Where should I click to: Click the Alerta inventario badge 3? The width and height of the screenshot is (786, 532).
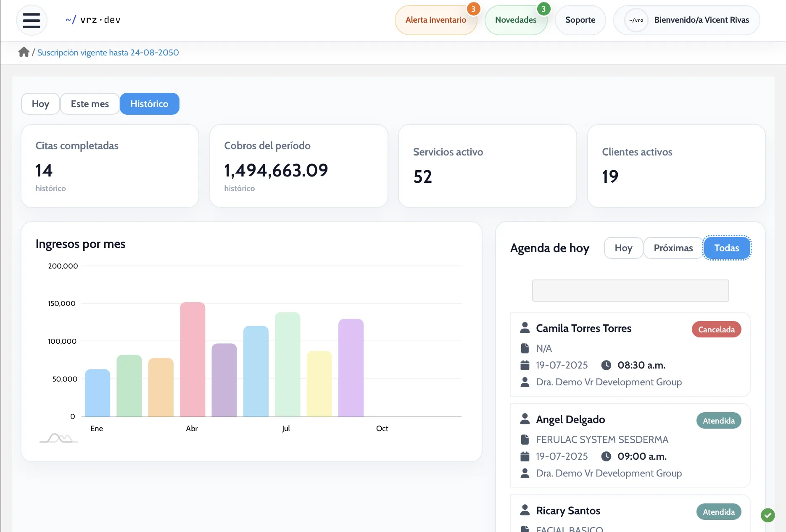click(x=473, y=9)
